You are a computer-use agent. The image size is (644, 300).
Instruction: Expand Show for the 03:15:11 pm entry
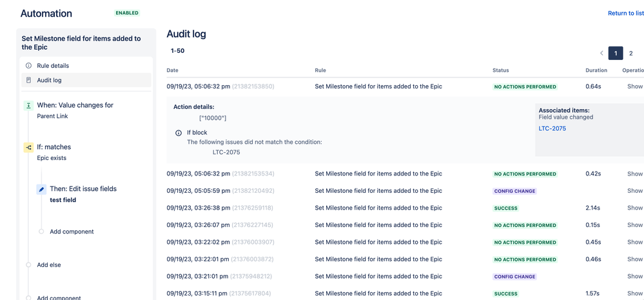(634, 294)
